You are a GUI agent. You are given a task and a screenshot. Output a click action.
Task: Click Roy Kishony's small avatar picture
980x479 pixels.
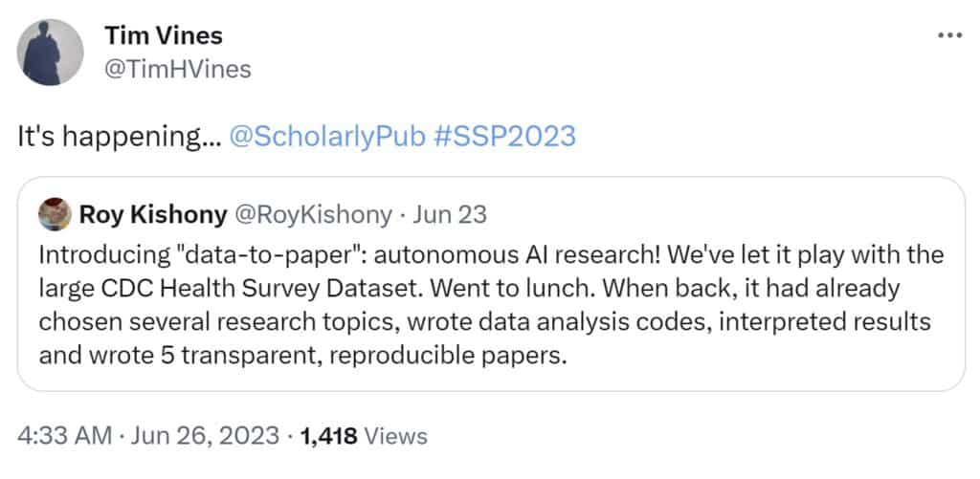click(54, 214)
